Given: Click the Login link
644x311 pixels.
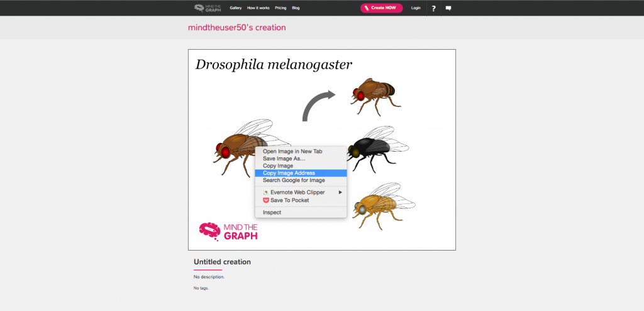Looking at the screenshot, I should [416, 8].
